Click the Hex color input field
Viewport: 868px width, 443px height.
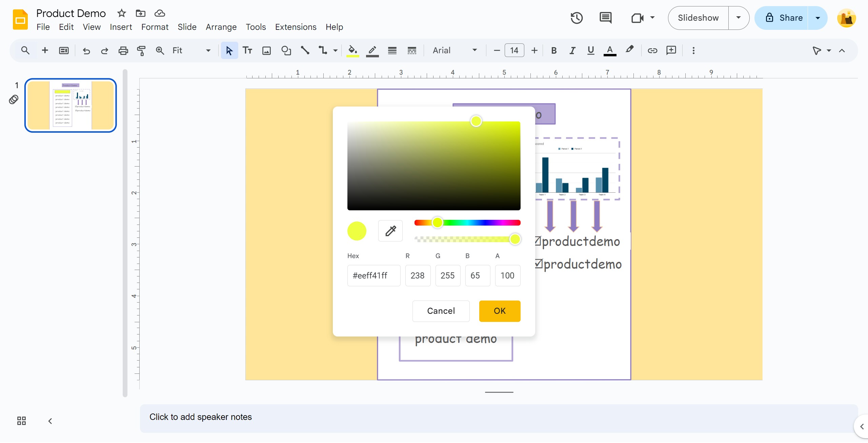tap(374, 275)
